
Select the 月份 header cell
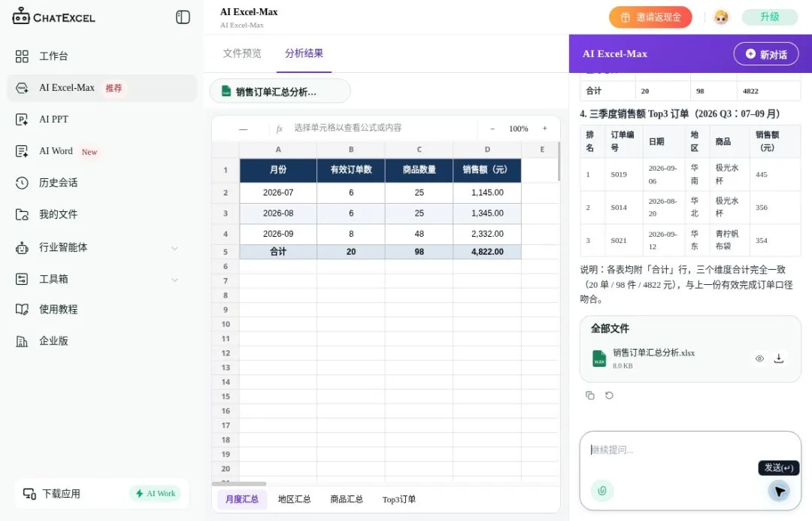(278, 170)
